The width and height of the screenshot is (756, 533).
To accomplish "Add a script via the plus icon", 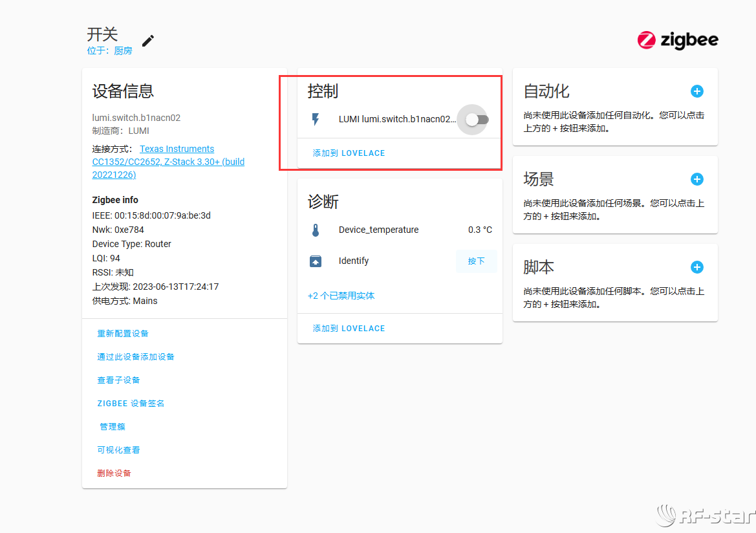I will click(697, 266).
